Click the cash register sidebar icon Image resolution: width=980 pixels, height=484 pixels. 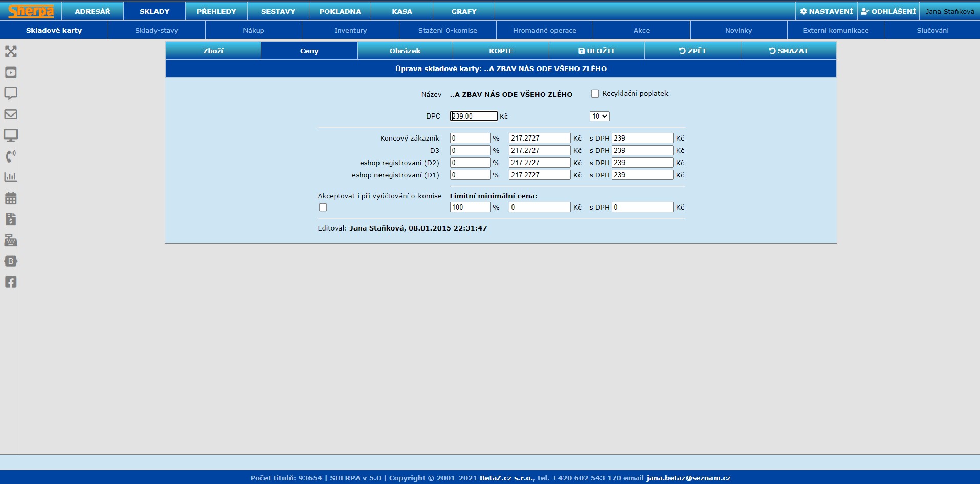(x=11, y=240)
